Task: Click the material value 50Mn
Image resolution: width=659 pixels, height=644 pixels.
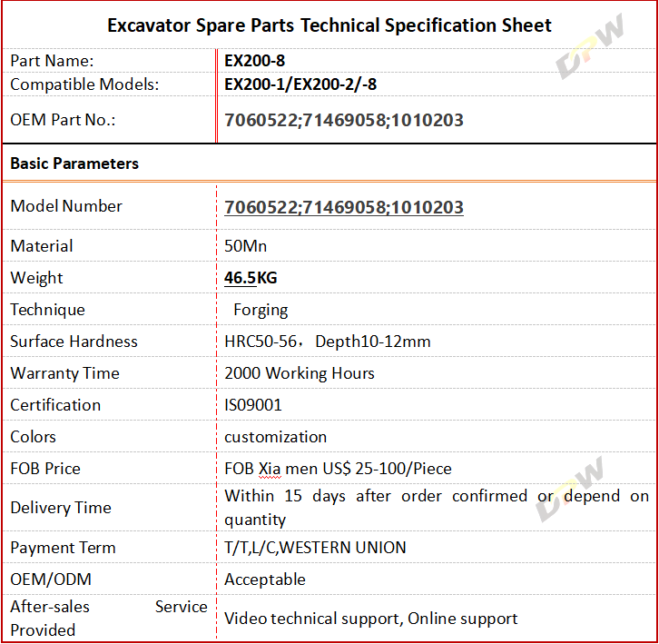Action: point(245,246)
